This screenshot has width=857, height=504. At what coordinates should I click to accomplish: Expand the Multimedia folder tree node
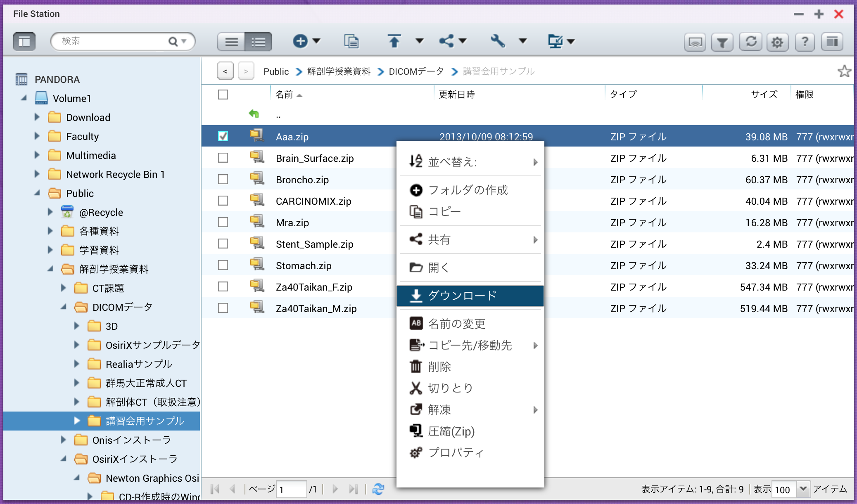37,155
